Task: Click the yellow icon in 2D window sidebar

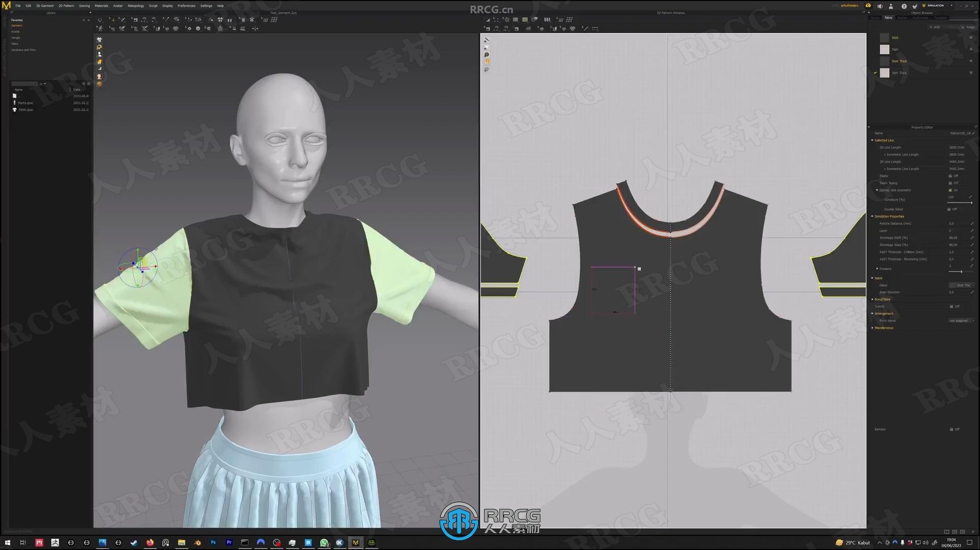Action: pyautogui.click(x=486, y=62)
